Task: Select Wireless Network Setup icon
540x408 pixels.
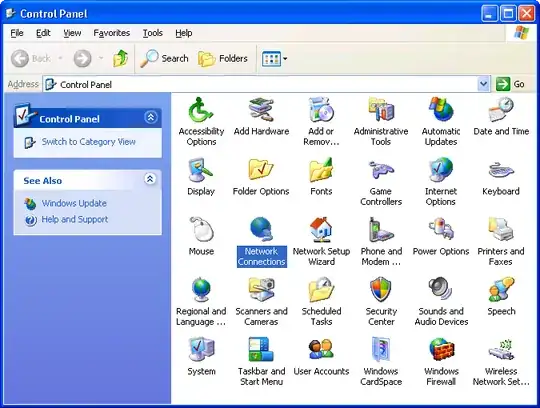Action: pos(501,362)
